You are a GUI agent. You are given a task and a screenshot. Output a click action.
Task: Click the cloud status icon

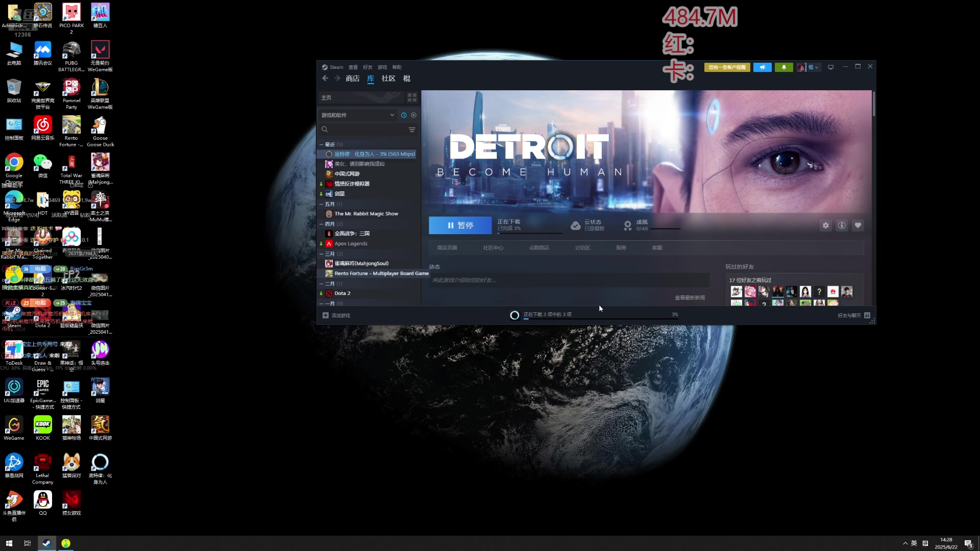pyautogui.click(x=576, y=226)
